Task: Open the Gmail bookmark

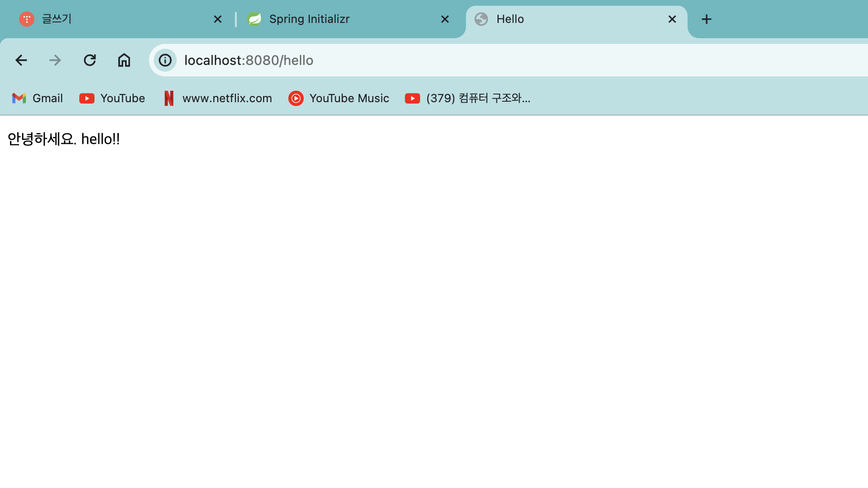Action: click(38, 98)
